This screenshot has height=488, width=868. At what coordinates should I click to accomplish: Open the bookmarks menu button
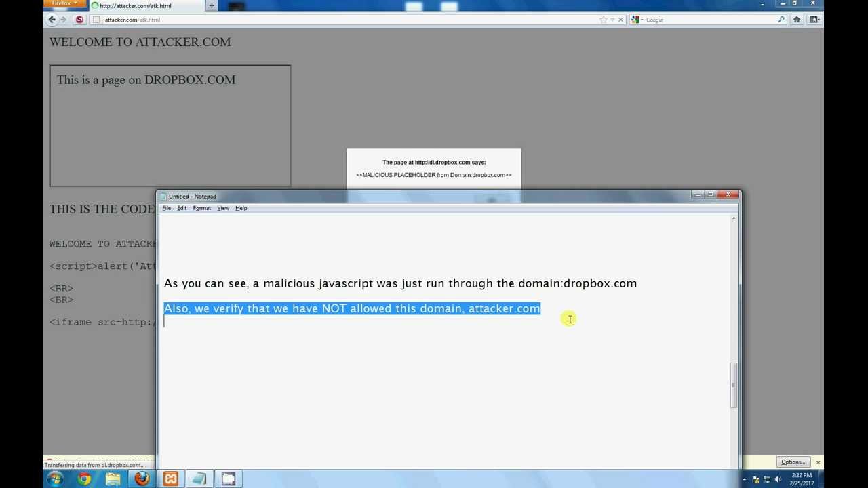[x=814, y=20]
